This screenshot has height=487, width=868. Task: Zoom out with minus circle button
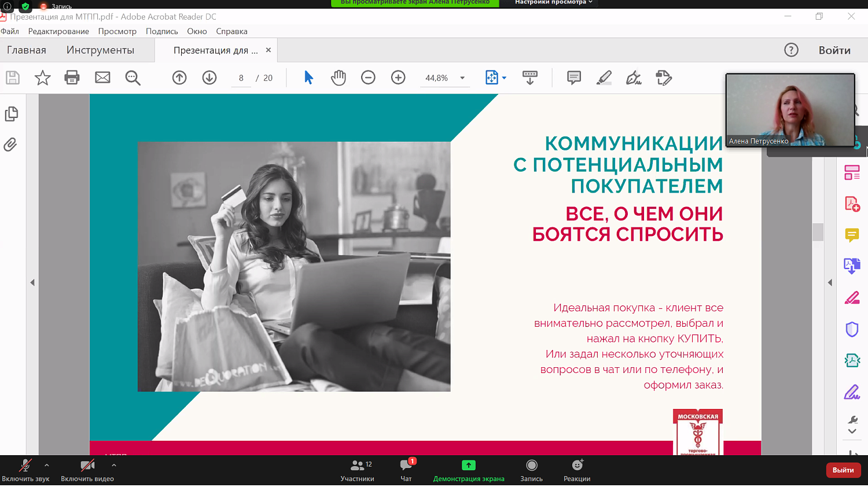pos(368,78)
